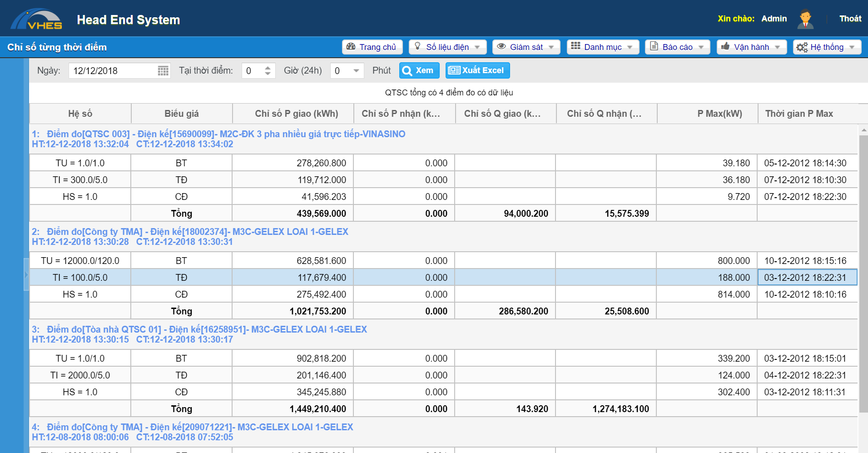This screenshot has width=868, height=453.
Task: Select cell 03-12-2012 18:22:31
Action: point(807,278)
